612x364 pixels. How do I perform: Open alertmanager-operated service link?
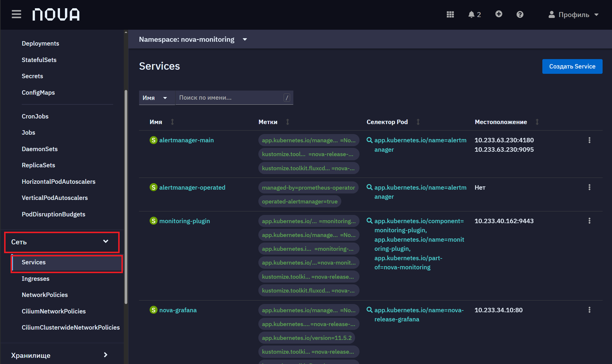(x=192, y=188)
